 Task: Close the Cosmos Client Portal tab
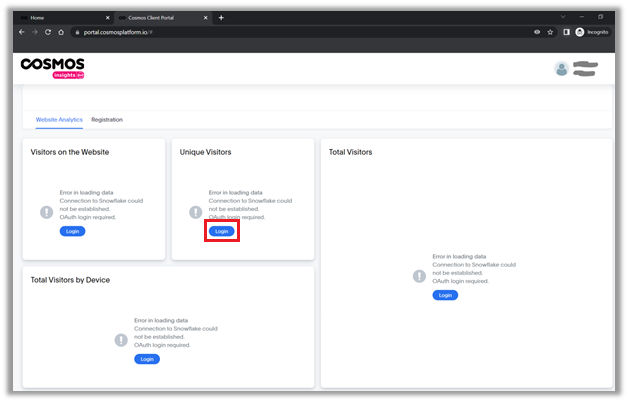pos(207,17)
